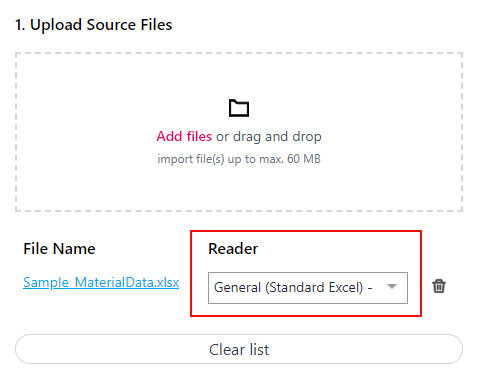This screenshot has width=477, height=375.
Task: Open the Reader dropdown for the uploaded file
Action: coord(308,288)
